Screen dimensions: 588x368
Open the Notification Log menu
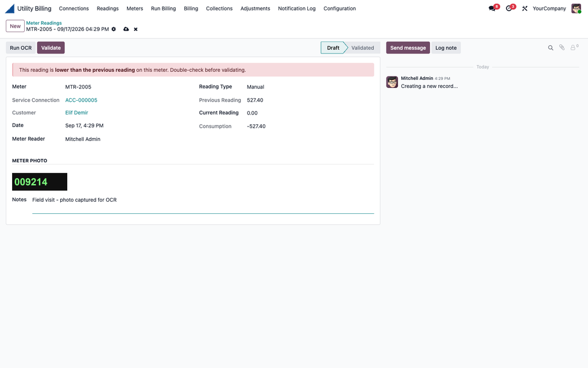coord(297,8)
